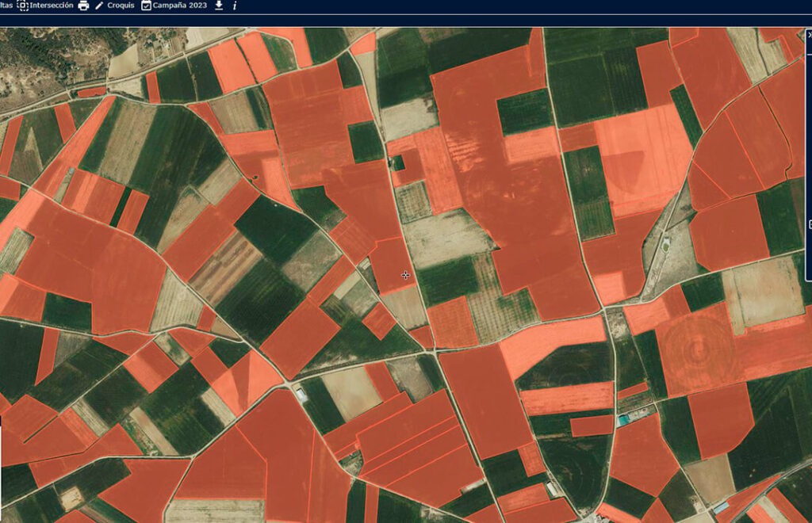Click the Campaña calendar check icon
812x523 pixels.
pyautogui.click(x=146, y=6)
